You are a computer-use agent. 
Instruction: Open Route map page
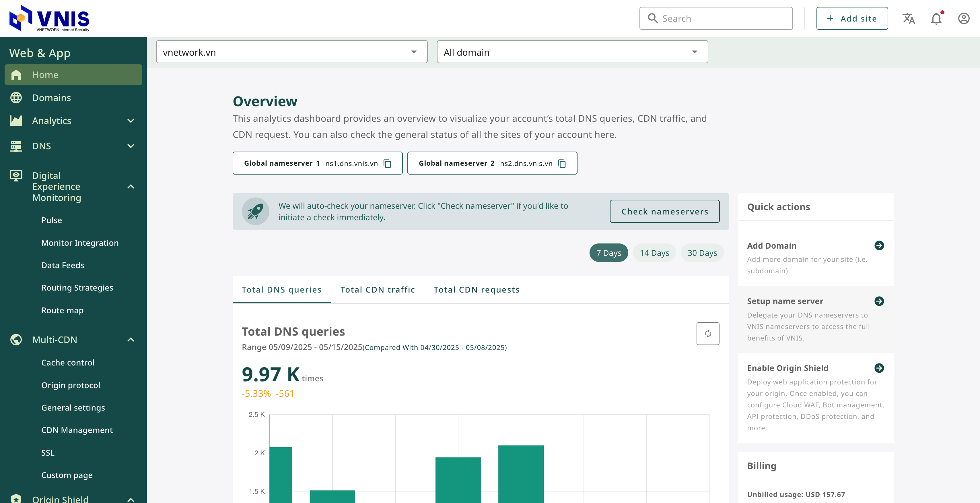point(62,310)
